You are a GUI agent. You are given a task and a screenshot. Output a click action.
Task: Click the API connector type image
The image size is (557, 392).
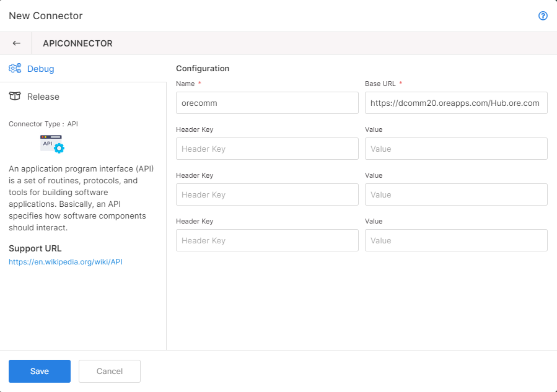52,144
